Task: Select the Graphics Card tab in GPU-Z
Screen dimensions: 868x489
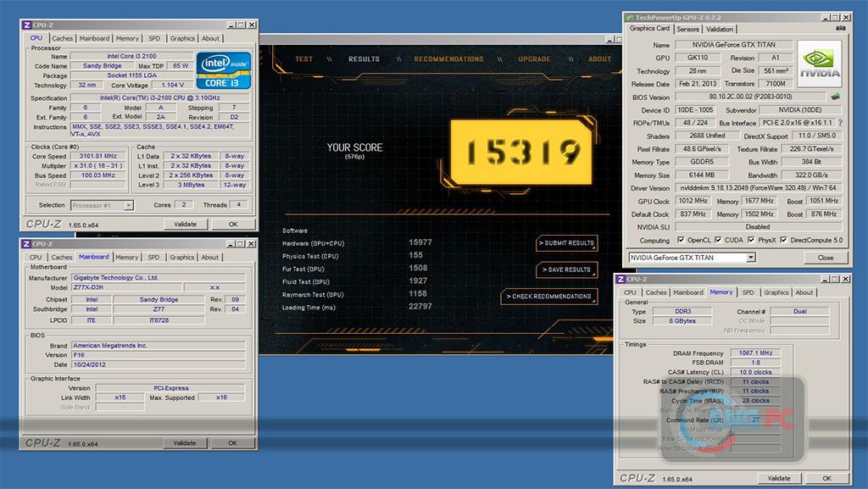Action: point(649,28)
